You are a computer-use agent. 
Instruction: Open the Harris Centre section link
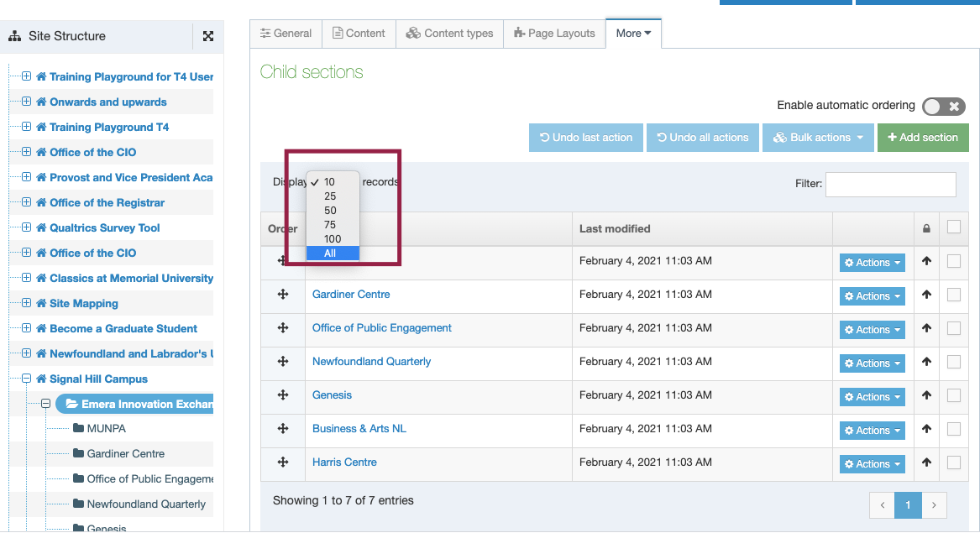pyautogui.click(x=344, y=462)
